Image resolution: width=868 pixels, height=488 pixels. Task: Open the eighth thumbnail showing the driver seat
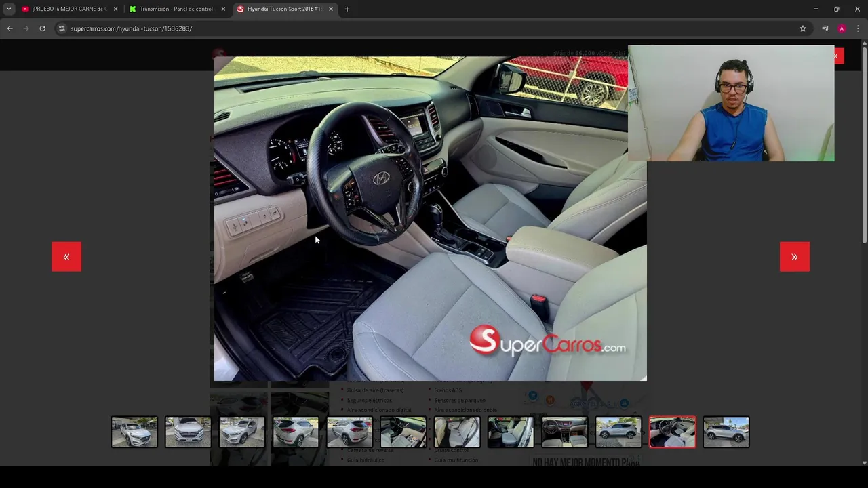(511, 432)
